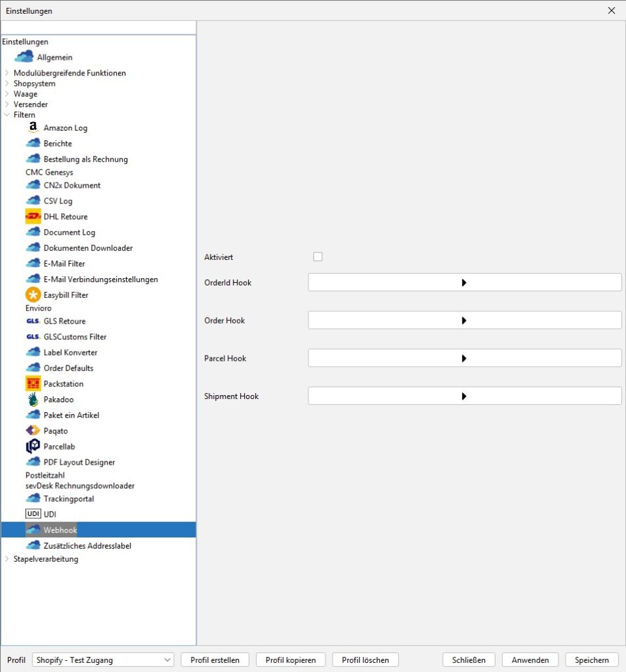Click the GLS Retoure logo icon
The image size is (626, 672).
tap(33, 322)
